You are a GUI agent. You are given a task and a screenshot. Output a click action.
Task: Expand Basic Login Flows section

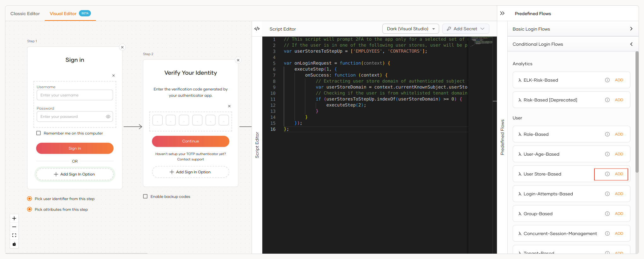coord(573,29)
